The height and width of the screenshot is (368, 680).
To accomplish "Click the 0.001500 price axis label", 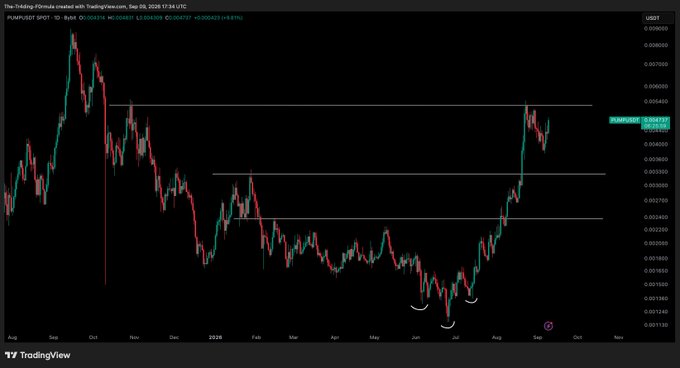I will point(656,285).
